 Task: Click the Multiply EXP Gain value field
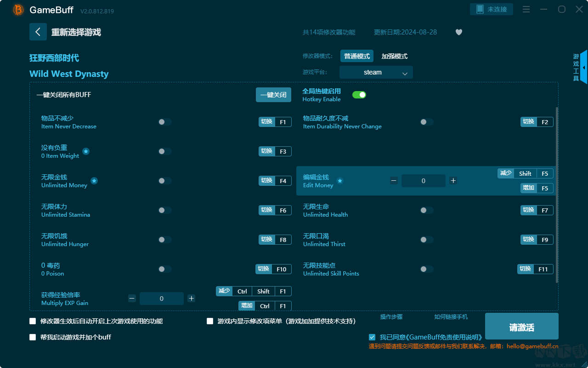coord(162,299)
